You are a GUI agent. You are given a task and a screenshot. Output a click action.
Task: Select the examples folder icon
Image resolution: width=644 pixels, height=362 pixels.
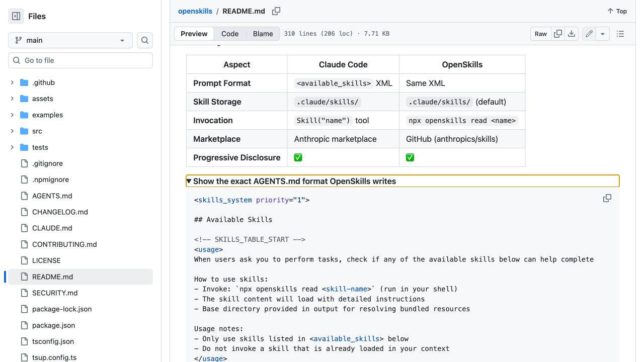click(24, 115)
